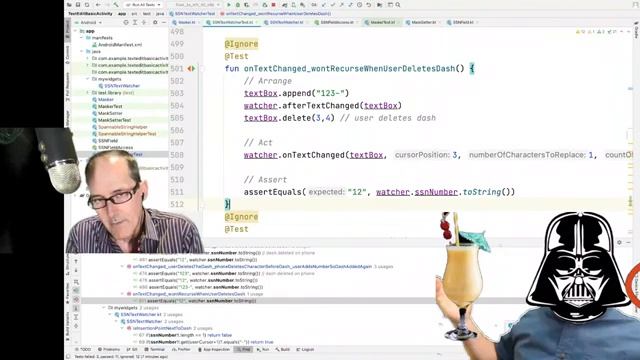Open the Run All Tests configuration dropdown
Viewport: 640px width, 360px height.
click(143, 5)
